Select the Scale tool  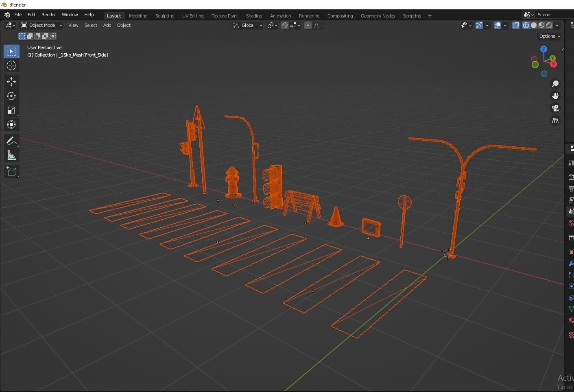[x=11, y=110]
